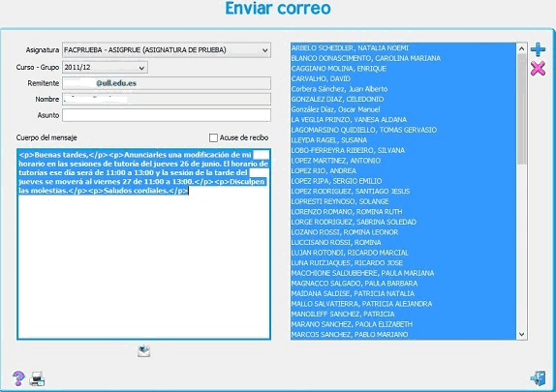Focus the Remitente email field
Viewport: 556px width, 392px height.
167,83
